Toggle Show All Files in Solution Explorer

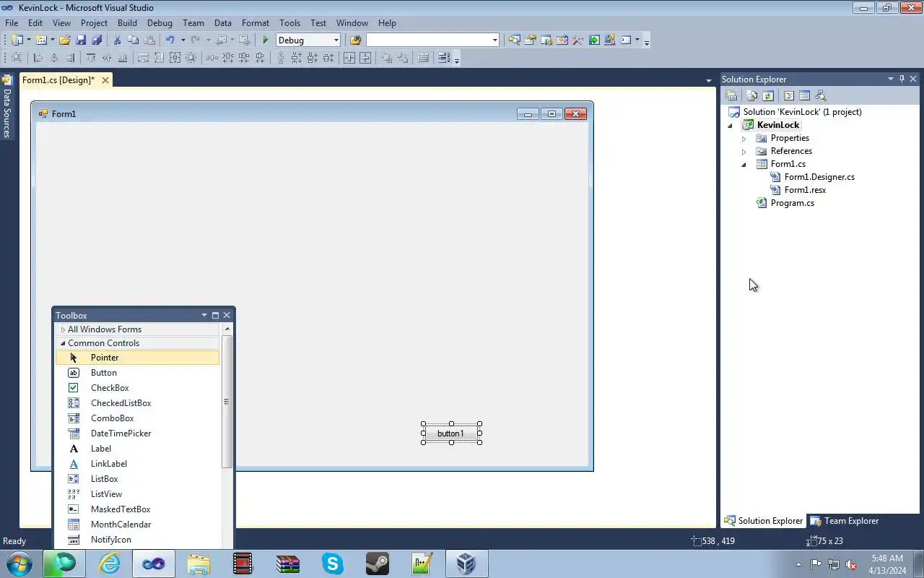click(x=752, y=95)
